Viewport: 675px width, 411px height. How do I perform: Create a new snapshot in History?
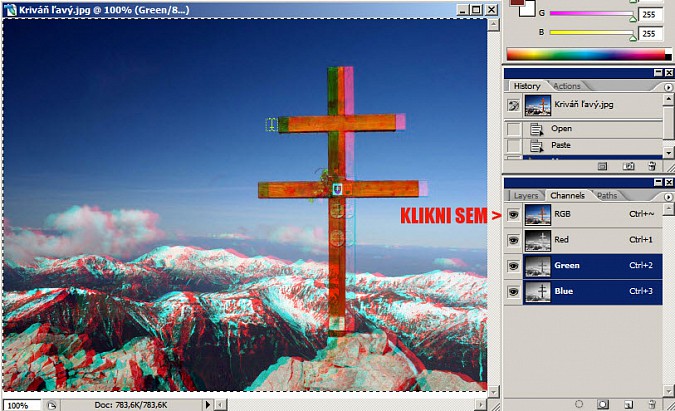tap(628, 166)
